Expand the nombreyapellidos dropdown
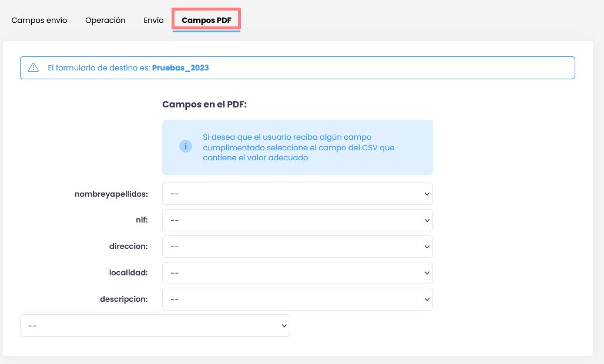 297,194
